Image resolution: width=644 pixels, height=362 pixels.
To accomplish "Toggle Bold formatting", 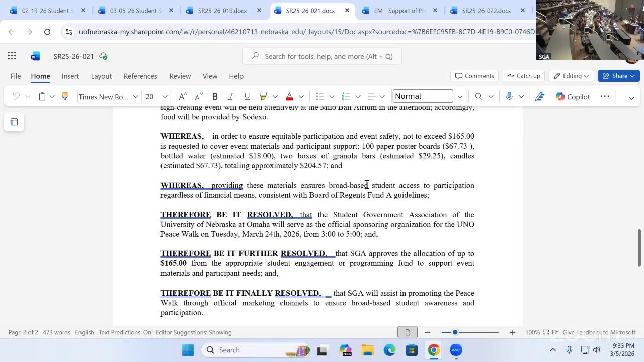I will pos(215,96).
